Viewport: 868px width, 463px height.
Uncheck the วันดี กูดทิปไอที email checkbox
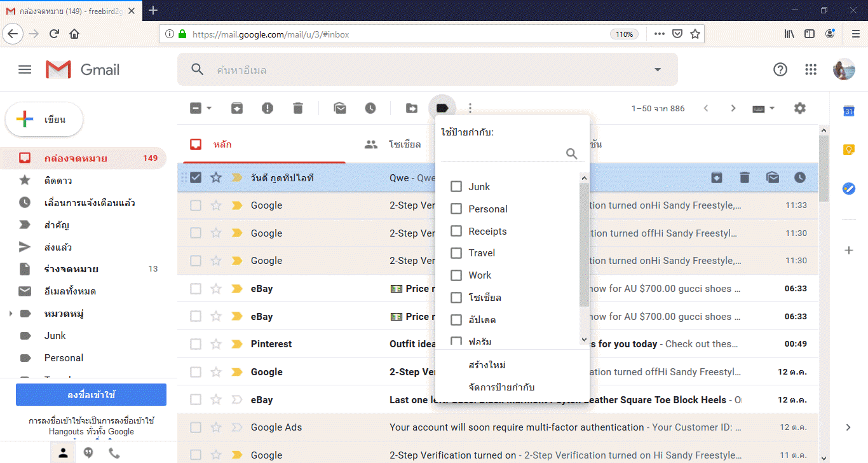pos(196,177)
